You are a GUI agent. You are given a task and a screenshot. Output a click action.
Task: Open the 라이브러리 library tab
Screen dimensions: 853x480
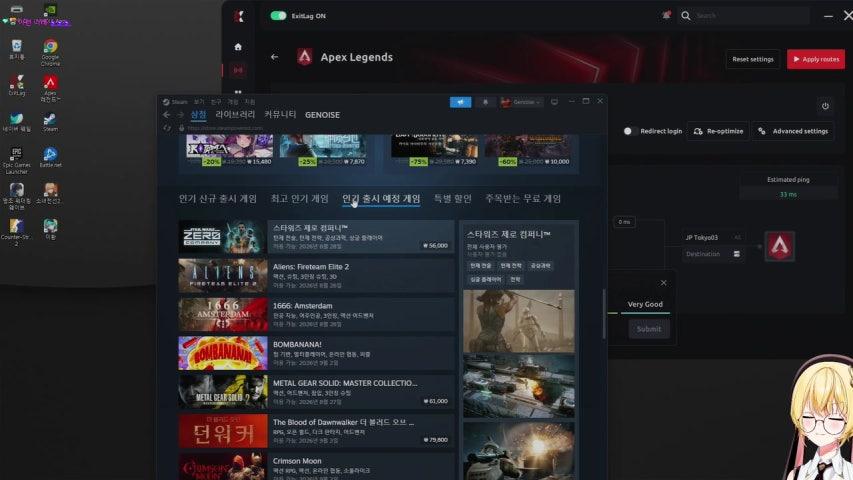point(235,115)
